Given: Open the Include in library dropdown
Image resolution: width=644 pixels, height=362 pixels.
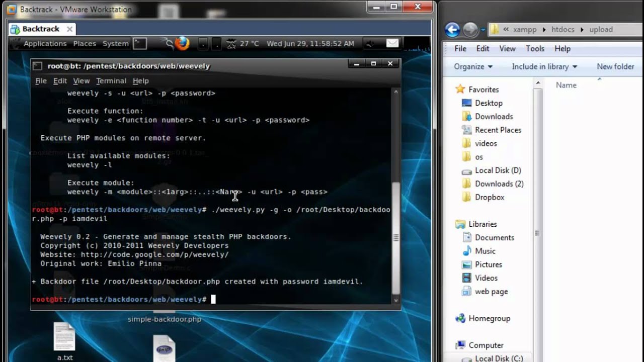Looking at the screenshot, I should [544, 66].
